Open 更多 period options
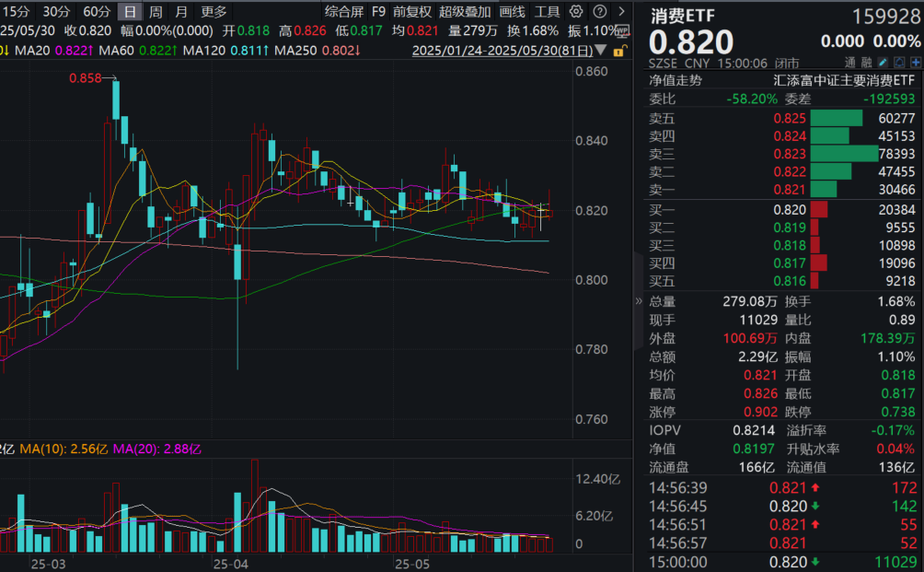Viewport: 924px width, 572px height. (214, 12)
